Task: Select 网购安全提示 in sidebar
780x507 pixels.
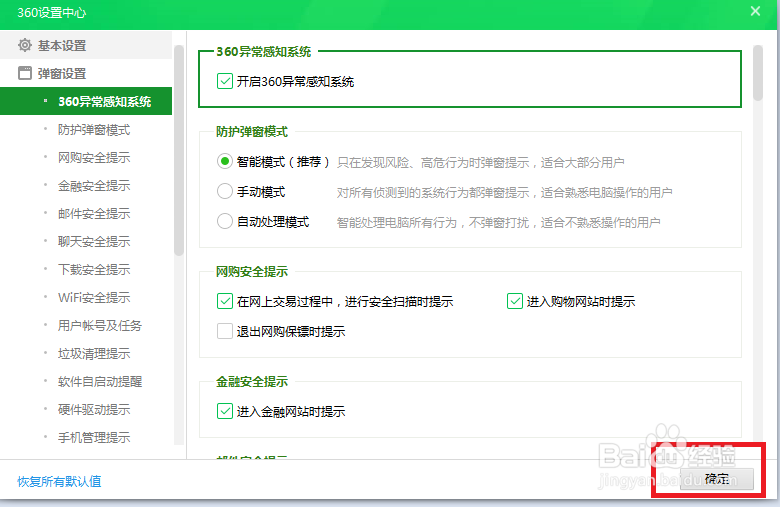Action: click(x=94, y=157)
